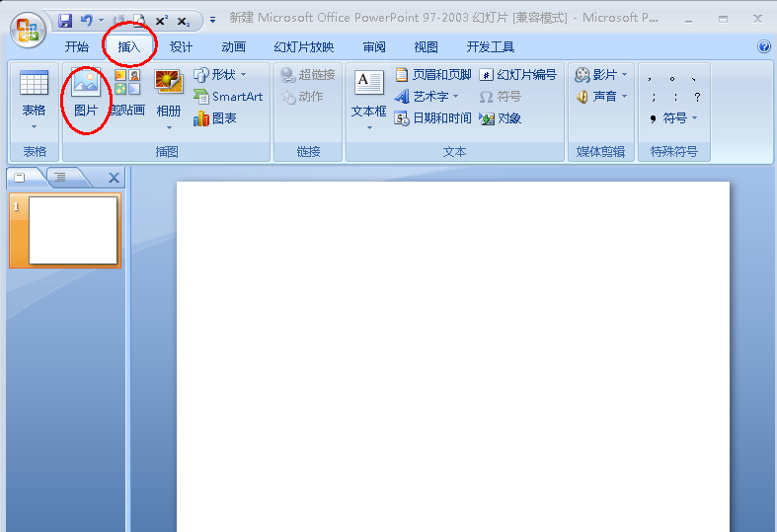Expand the 形状 shapes dropdown
The width and height of the screenshot is (777, 532).
(x=220, y=75)
